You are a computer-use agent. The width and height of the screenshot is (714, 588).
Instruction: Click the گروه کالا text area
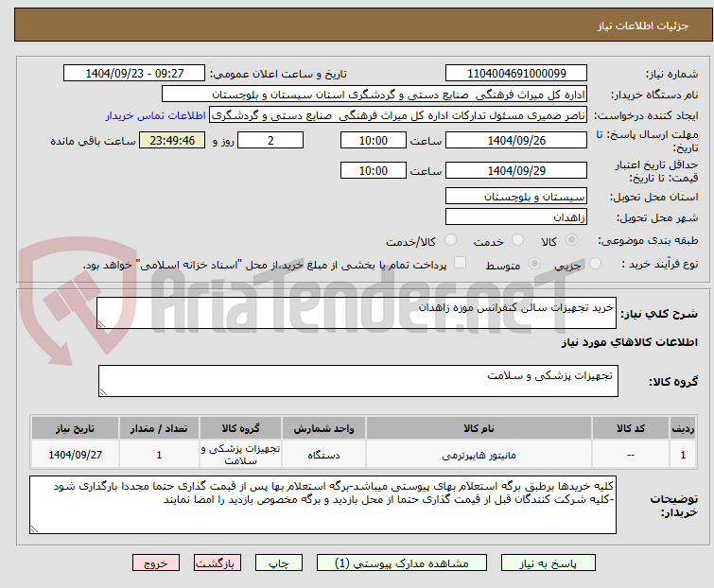pyautogui.click(x=357, y=381)
